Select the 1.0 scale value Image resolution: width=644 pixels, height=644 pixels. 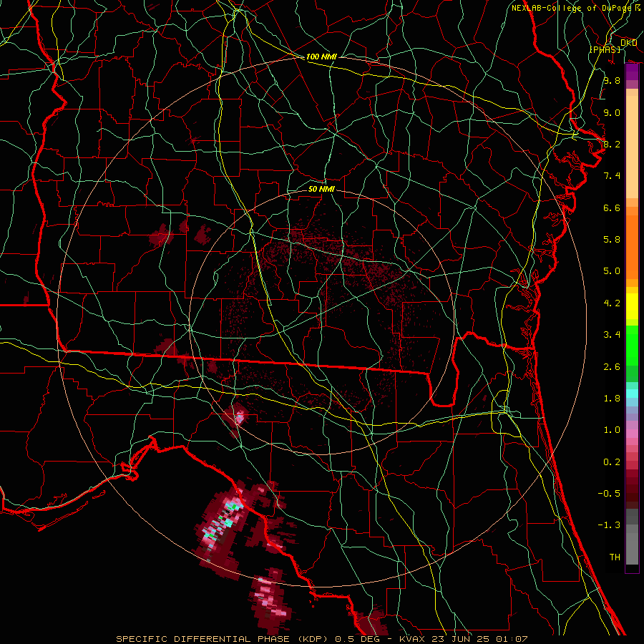[612, 430]
